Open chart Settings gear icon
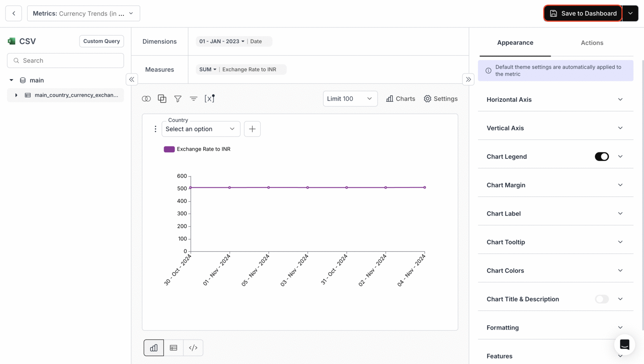Image resolution: width=644 pixels, height=364 pixels. tap(440, 99)
